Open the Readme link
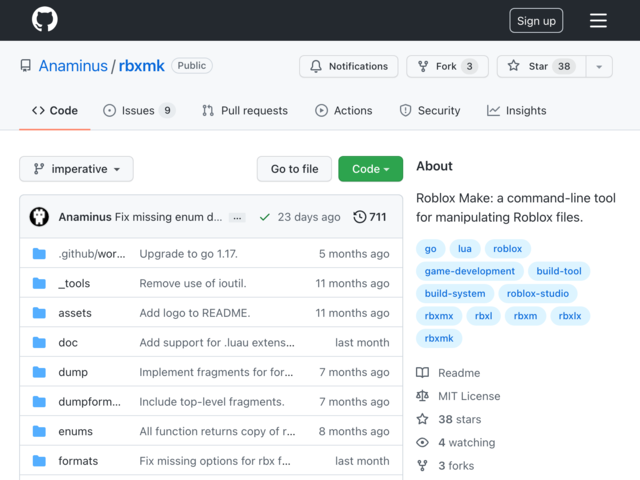 448,373
